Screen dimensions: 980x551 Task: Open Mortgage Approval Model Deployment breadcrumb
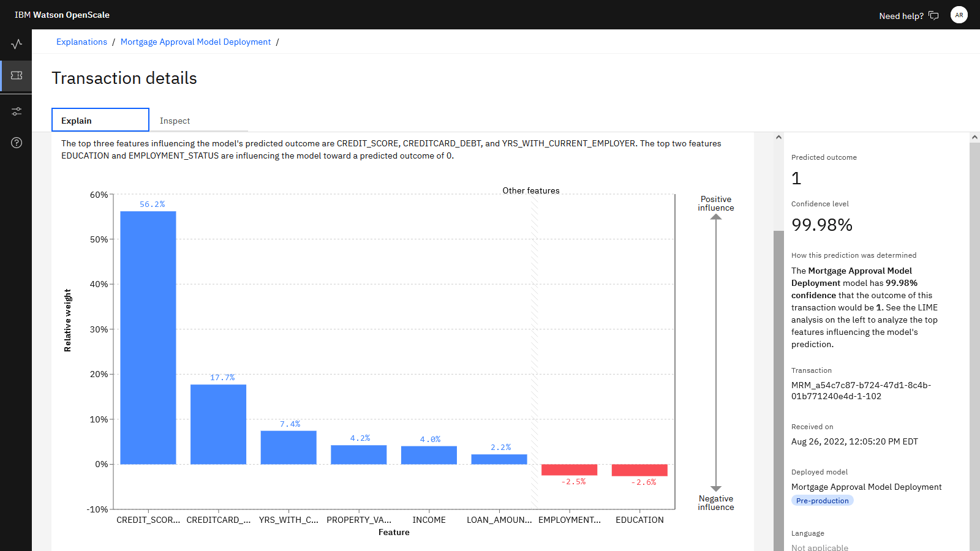(x=195, y=42)
